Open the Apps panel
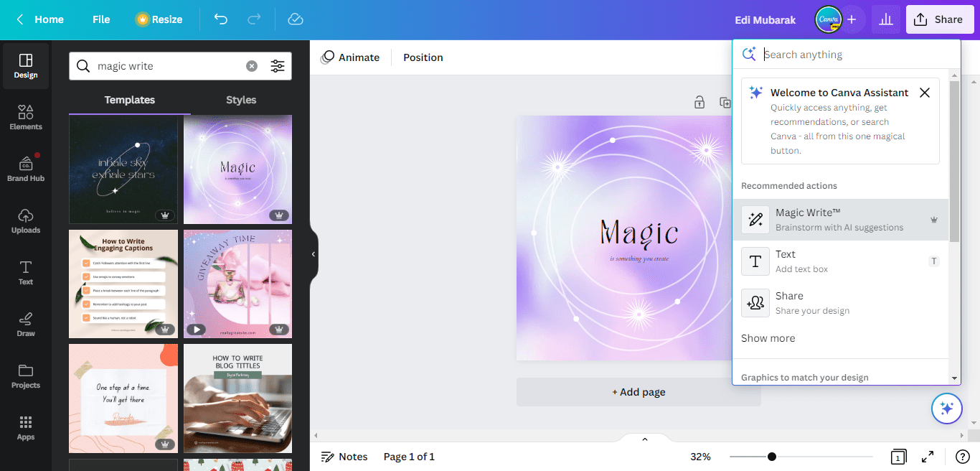 click(25, 427)
